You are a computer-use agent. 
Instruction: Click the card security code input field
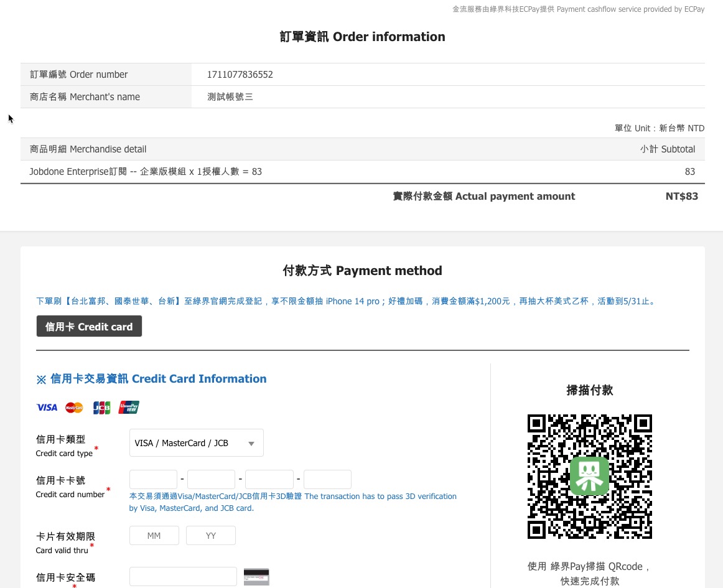(x=183, y=576)
